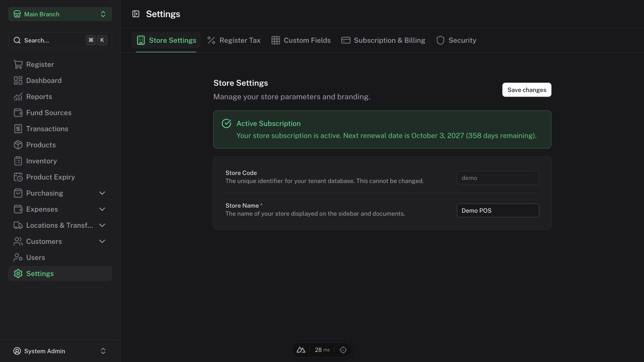Select the Security tab
Image resolution: width=644 pixels, height=362 pixels.
[x=456, y=40]
